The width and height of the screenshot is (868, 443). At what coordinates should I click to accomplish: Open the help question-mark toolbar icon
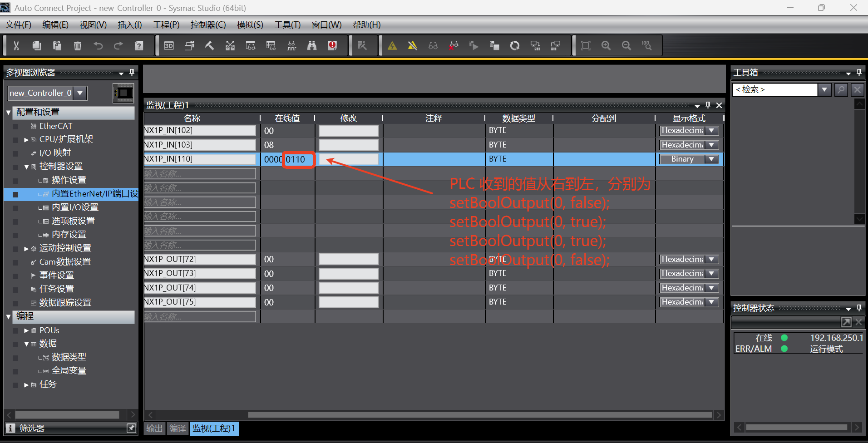point(139,45)
